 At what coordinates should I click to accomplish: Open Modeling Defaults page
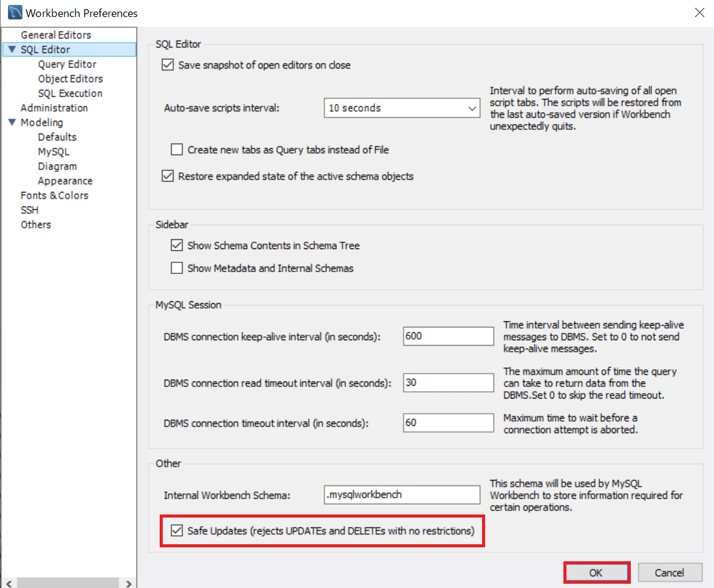57,137
